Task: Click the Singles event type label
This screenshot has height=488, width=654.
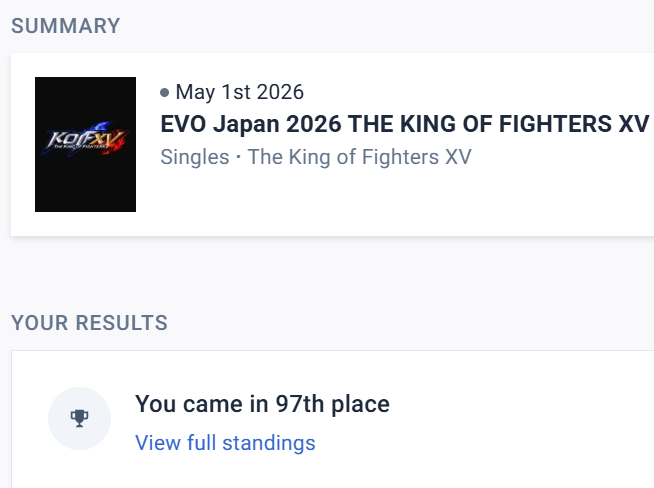Action: coord(195,157)
